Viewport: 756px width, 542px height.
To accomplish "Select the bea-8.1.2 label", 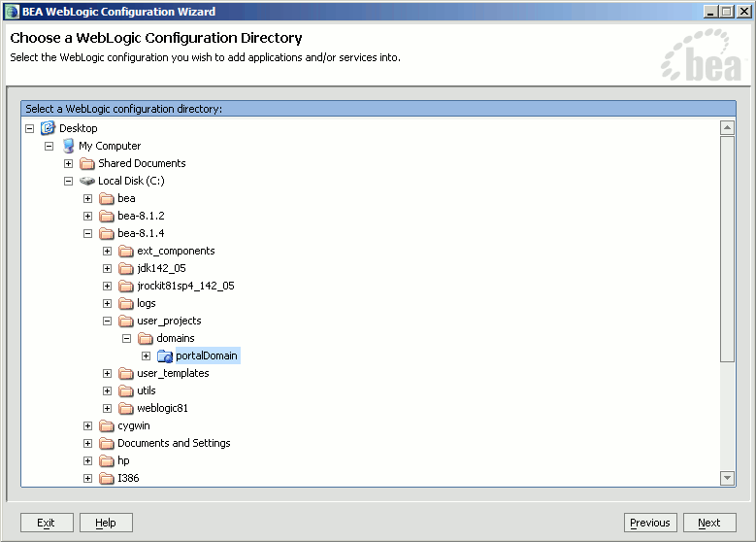I will pos(141,216).
